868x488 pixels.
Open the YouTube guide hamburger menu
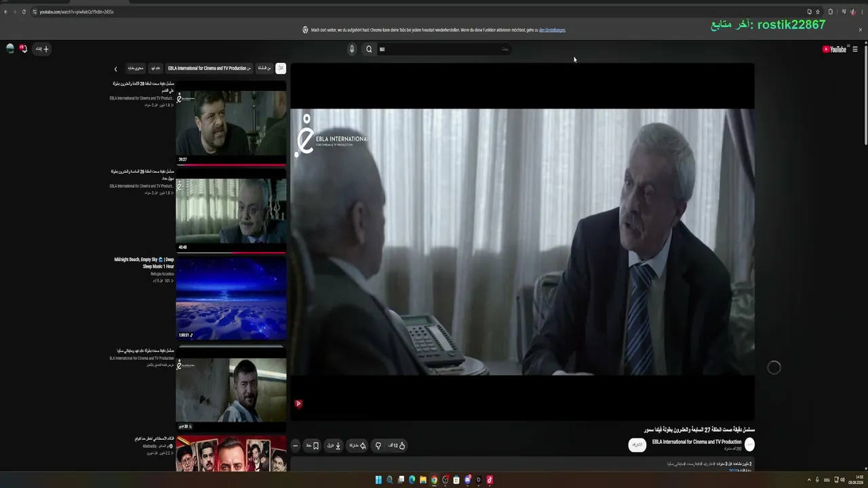(855, 49)
